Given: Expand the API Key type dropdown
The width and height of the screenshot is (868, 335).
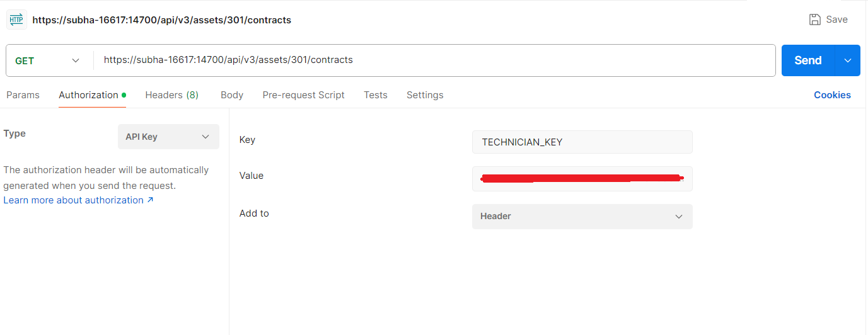Looking at the screenshot, I should [168, 137].
